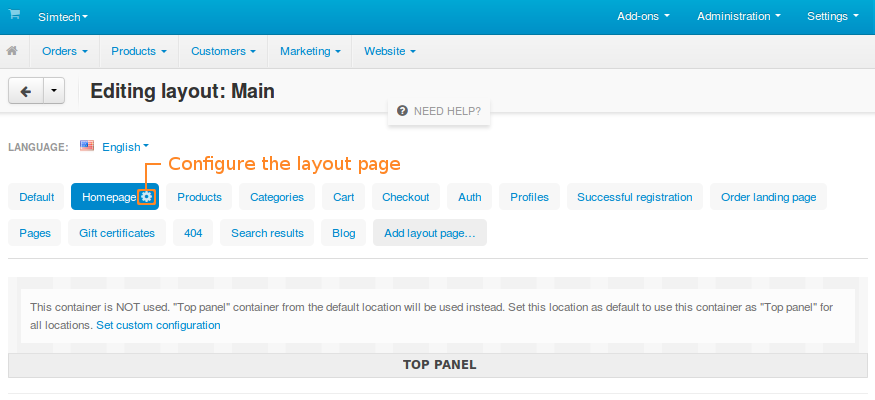Switch to Products layout page tab
This screenshot has width=875, height=400.
[x=199, y=197]
